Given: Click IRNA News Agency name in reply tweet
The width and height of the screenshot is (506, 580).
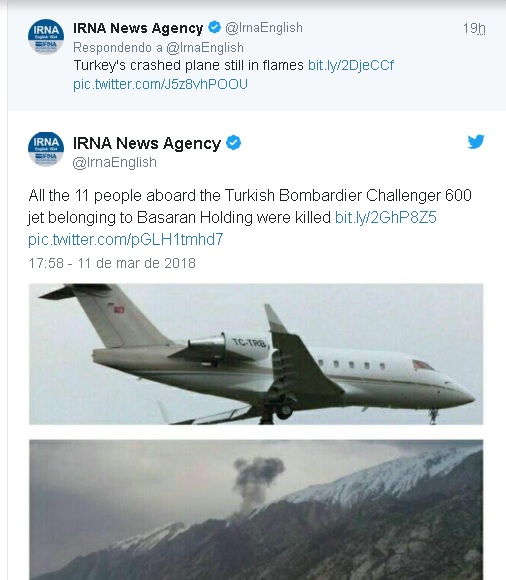Looking at the screenshot, I should pos(138,28).
